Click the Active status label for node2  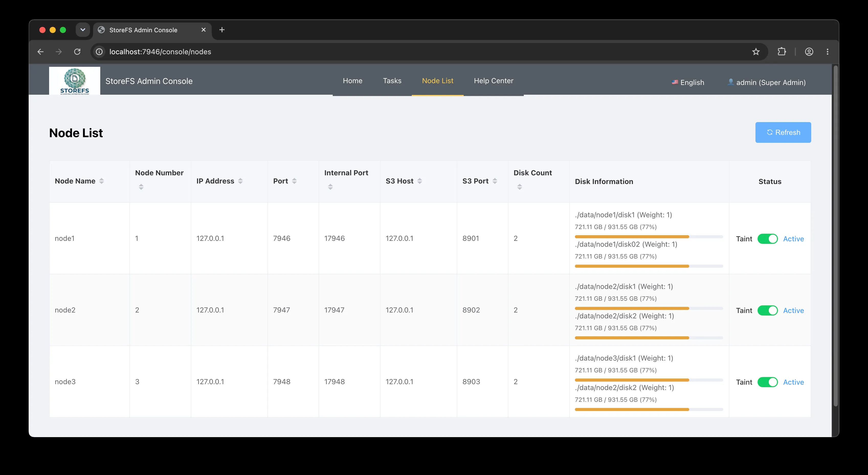pos(794,310)
